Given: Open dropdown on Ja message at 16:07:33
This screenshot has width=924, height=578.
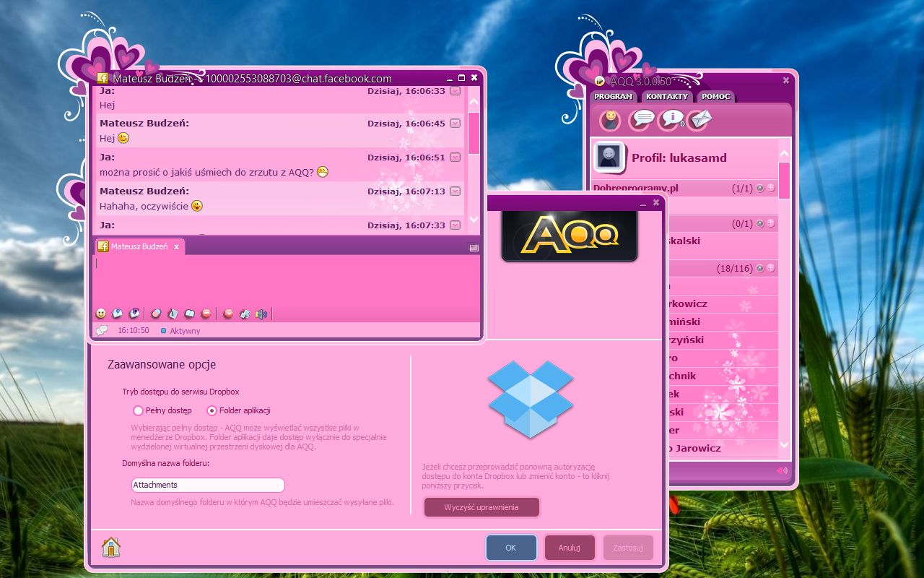Looking at the screenshot, I should [455, 225].
